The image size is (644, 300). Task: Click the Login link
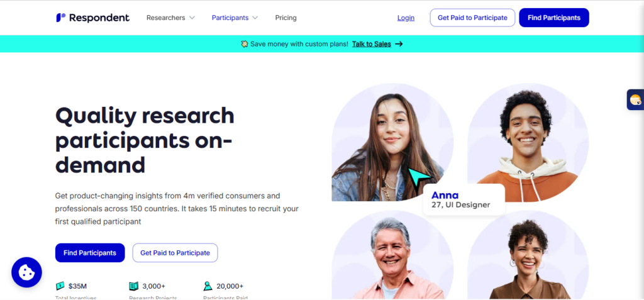[x=406, y=18]
